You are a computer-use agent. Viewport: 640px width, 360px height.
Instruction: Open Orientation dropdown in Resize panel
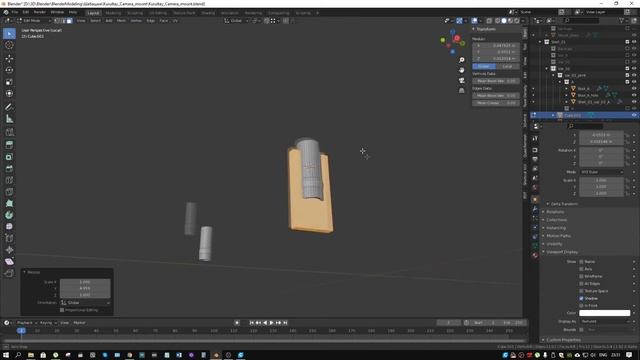click(x=85, y=302)
